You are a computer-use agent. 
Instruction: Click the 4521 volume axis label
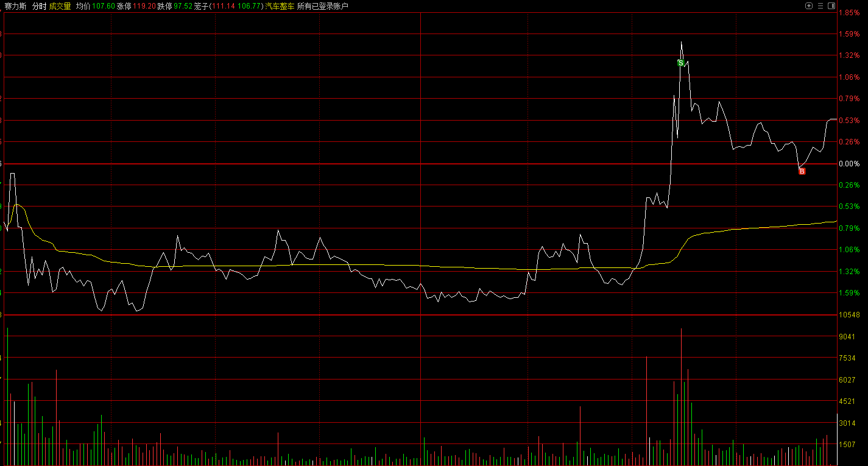(847, 401)
